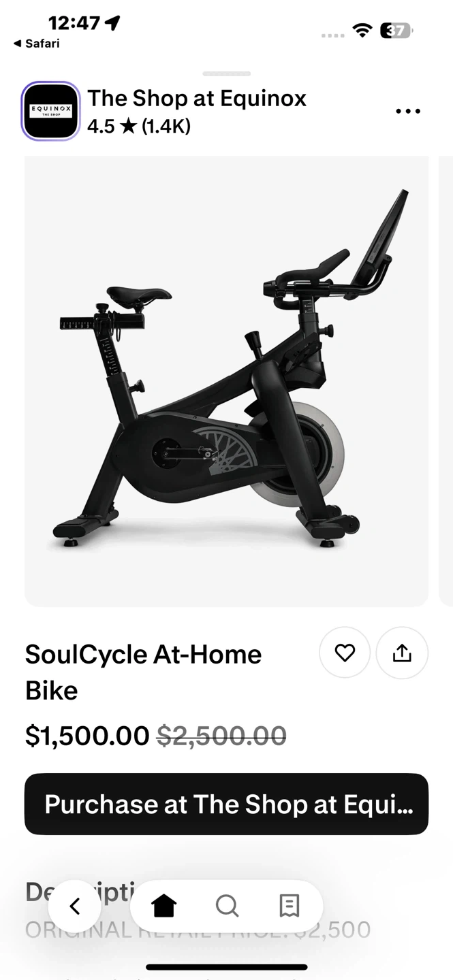Tap Purchase at The Shop at Equinox button
This screenshot has height=980, width=453.
point(226,804)
